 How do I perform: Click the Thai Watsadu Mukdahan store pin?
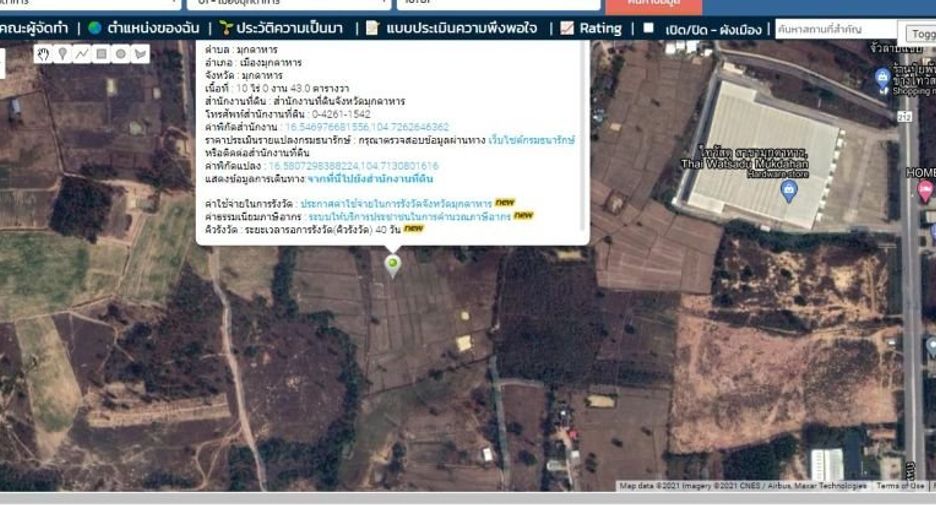coord(789,191)
